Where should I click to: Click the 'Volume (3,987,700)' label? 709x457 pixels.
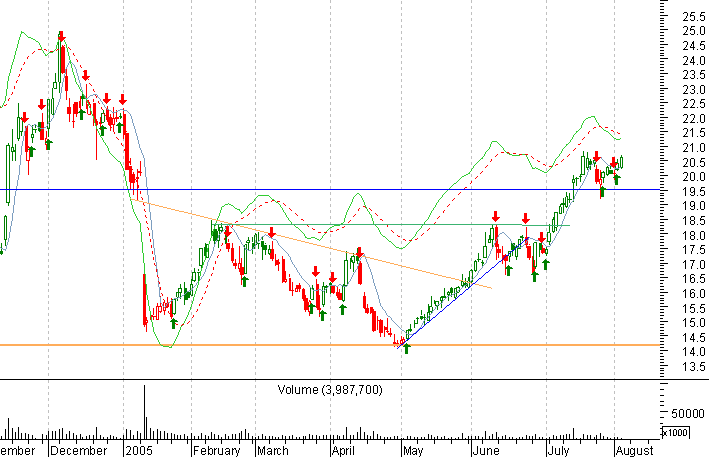pos(330,390)
